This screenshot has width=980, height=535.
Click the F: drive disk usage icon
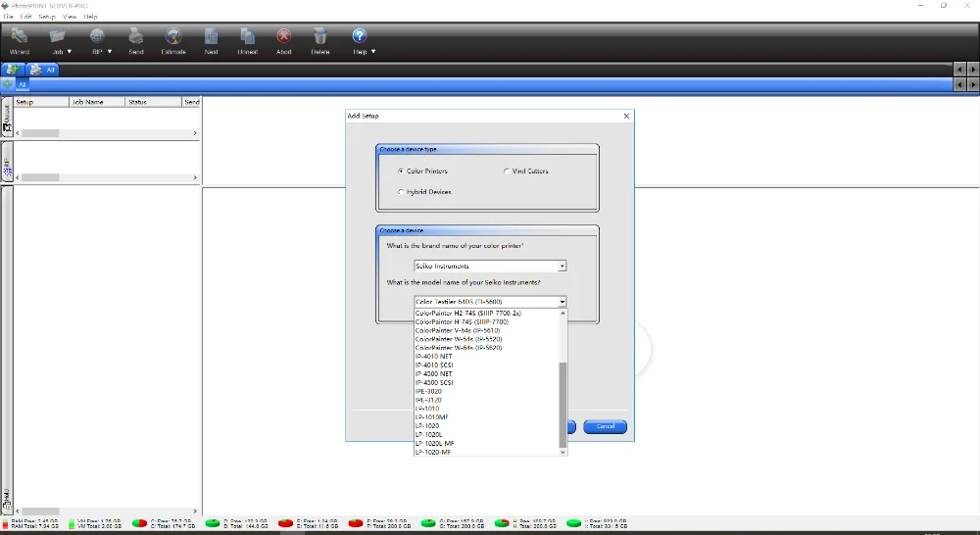356,523
